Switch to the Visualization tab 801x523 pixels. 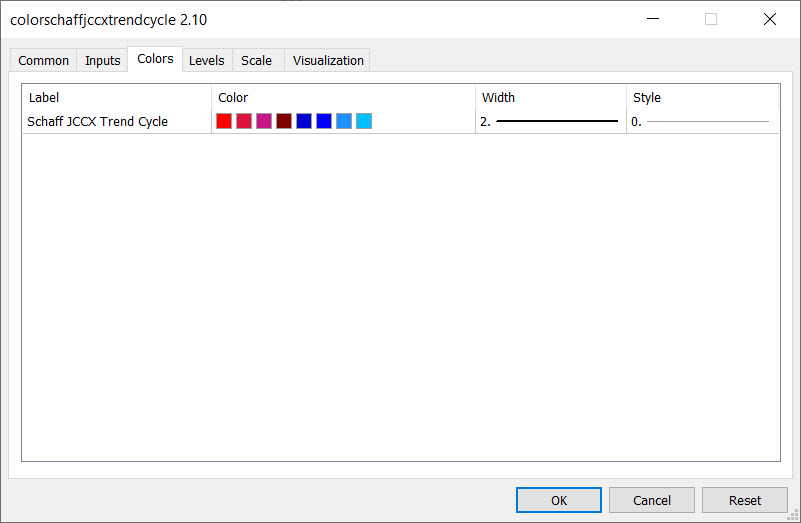[x=328, y=60]
